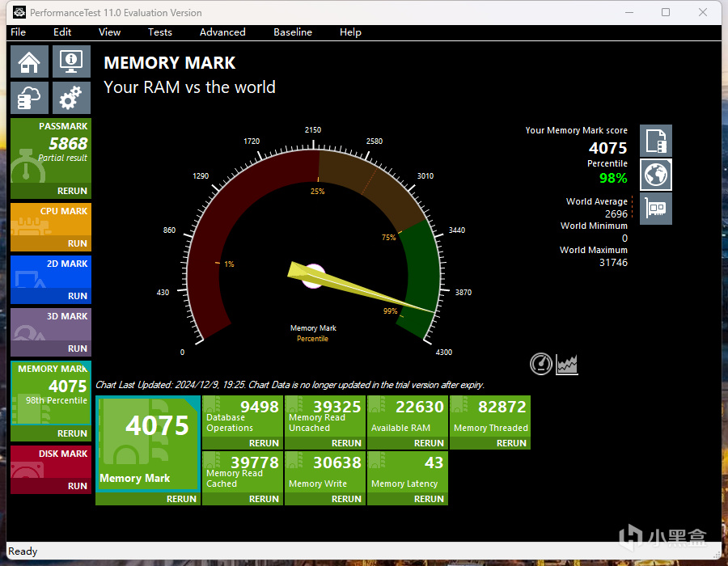Open the Advanced menu
This screenshot has width=728, height=566.
point(222,32)
